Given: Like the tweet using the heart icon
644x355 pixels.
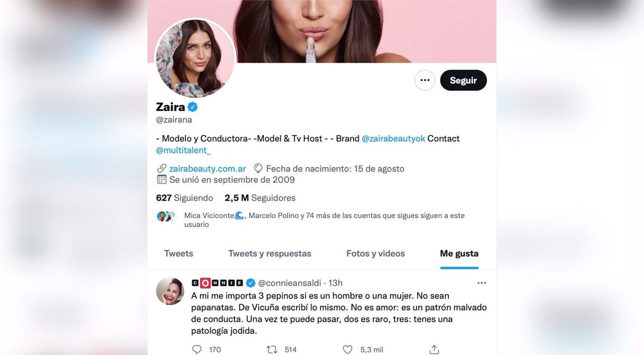Looking at the screenshot, I should (x=348, y=350).
